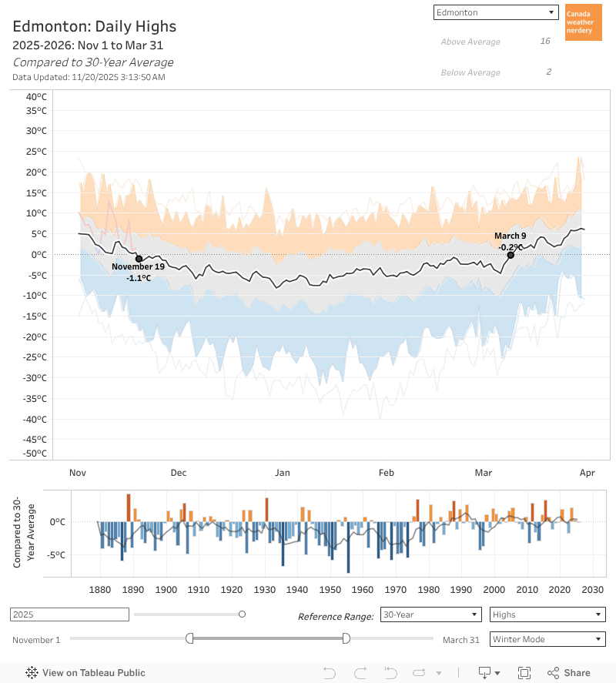The height and width of the screenshot is (683, 616).
Task: Click the Undo arrow icon
Action: pos(330,672)
